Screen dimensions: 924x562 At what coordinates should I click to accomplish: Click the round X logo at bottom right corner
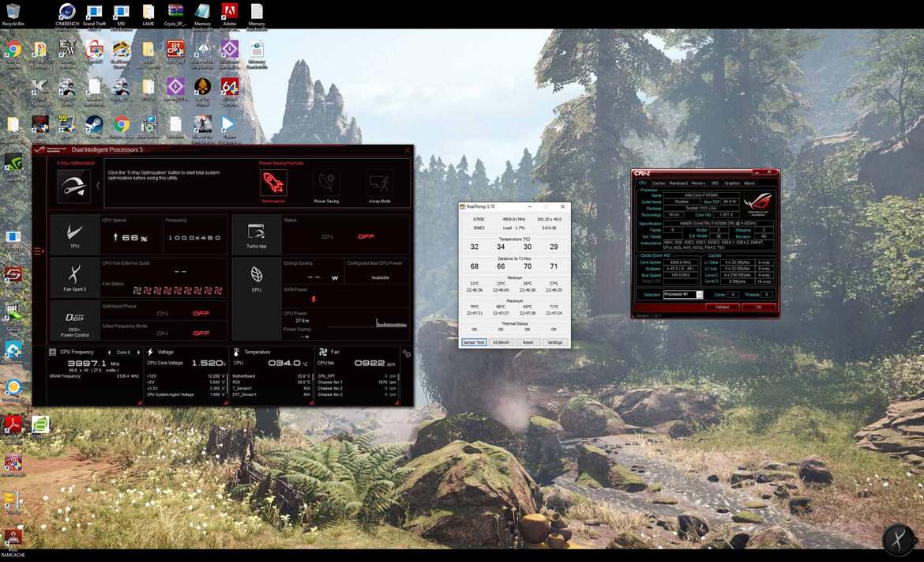(898, 539)
